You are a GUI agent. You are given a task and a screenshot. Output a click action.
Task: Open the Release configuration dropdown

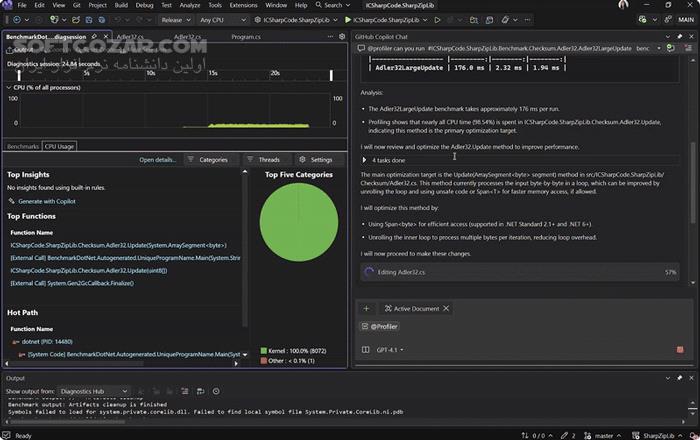coord(176,19)
